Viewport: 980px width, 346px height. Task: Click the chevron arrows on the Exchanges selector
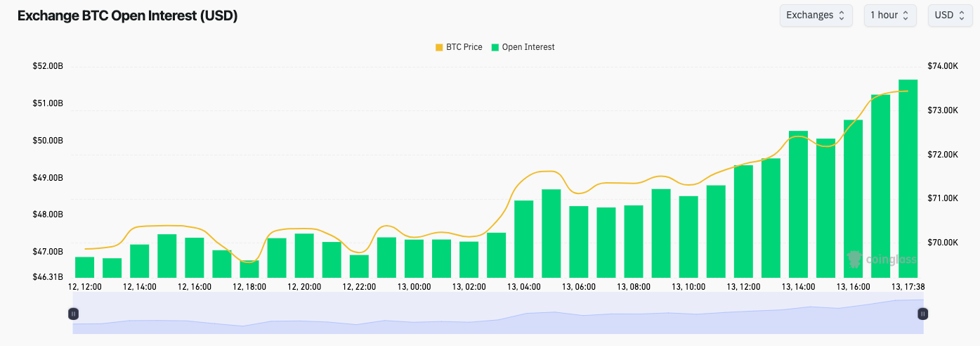pyautogui.click(x=842, y=15)
